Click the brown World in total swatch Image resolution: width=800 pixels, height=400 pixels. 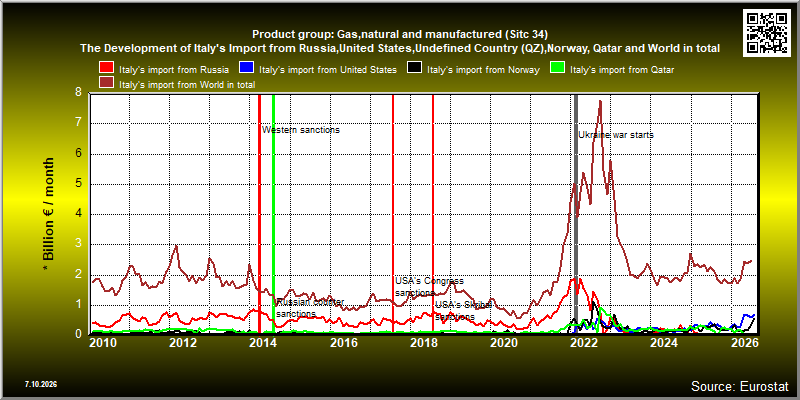coord(107,84)
